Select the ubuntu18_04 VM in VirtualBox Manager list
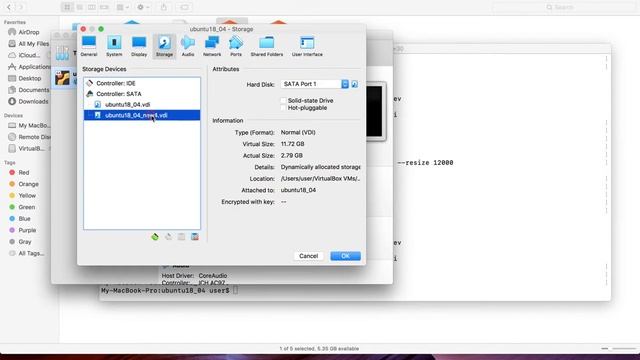This screenshot has height=360, width=640. [x=64, y=78]
